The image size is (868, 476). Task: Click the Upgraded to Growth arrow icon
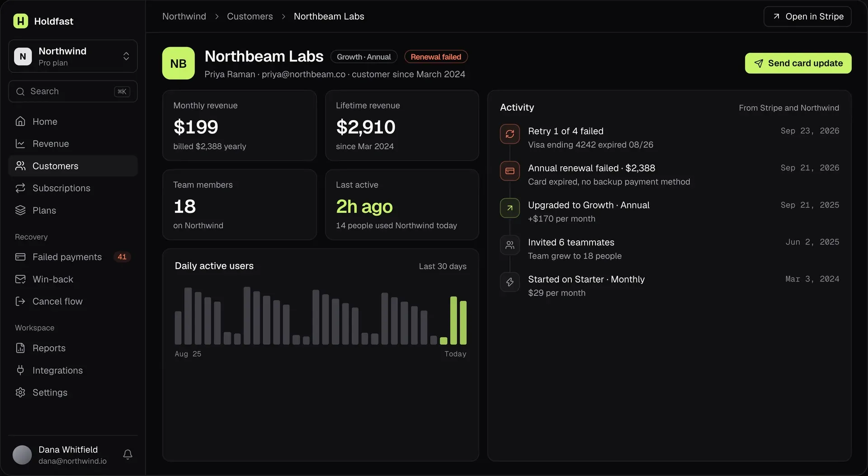coord(509,208)
